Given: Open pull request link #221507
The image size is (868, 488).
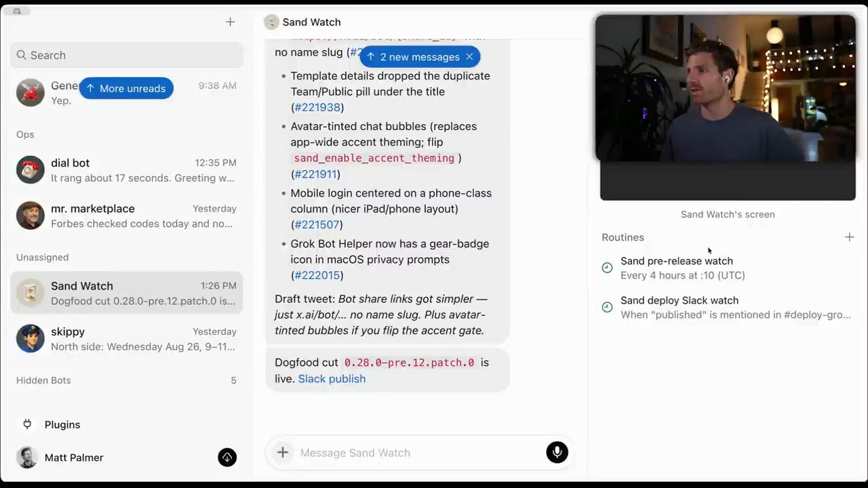Looking at the screenshot, I should (x=317, y=224).
